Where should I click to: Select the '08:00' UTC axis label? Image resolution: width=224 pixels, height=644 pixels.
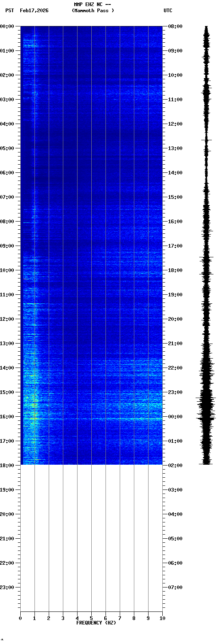point(175,26)
